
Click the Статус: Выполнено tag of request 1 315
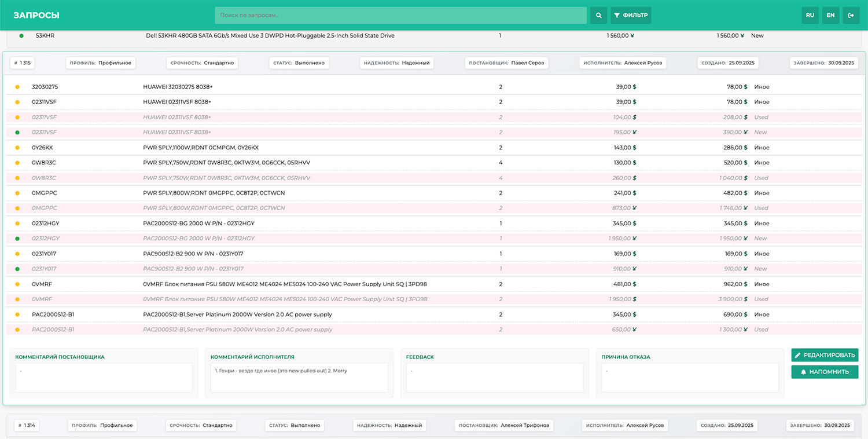click(299, 63)
